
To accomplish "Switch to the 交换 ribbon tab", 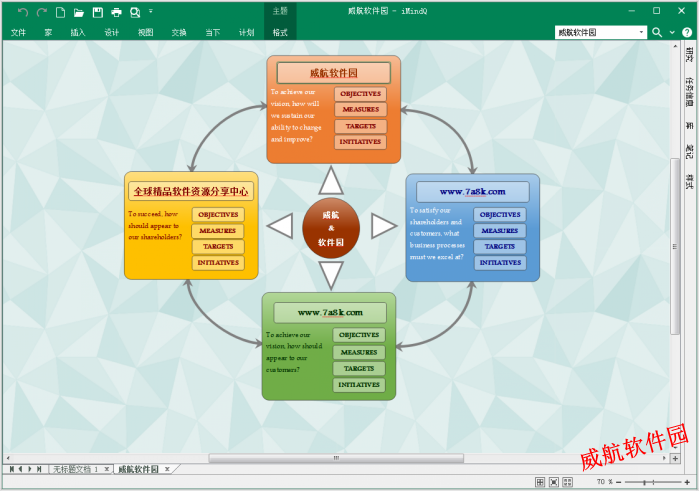I will 179,32.
